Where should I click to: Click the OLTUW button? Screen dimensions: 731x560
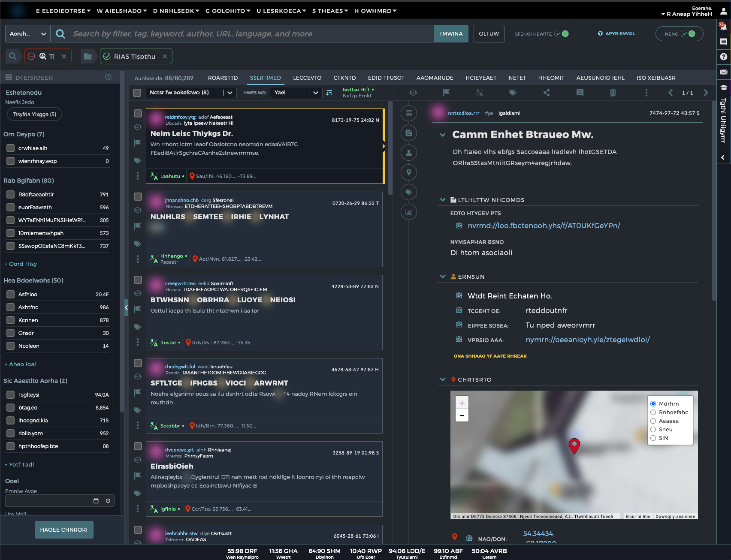489,33
